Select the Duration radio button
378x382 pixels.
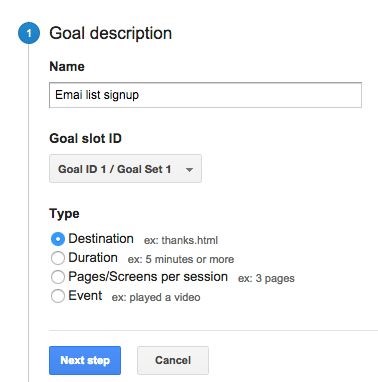pos(58,258)
